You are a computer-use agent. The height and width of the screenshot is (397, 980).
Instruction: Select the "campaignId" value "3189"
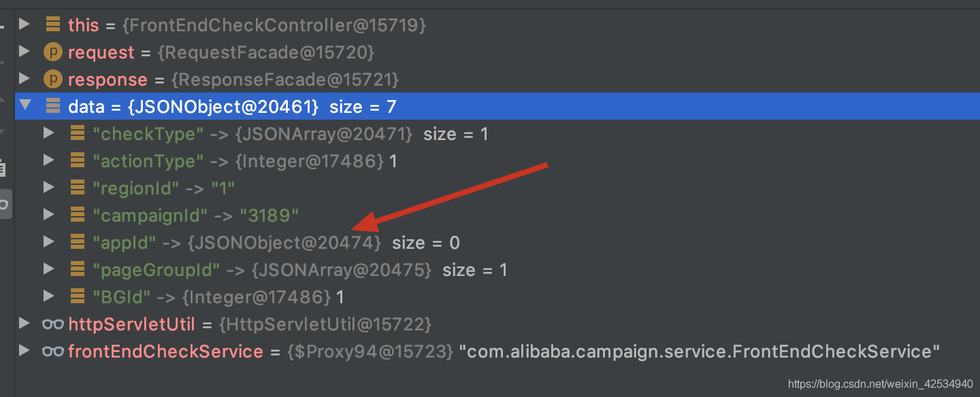pyautogui.click(x=269, y=215)
